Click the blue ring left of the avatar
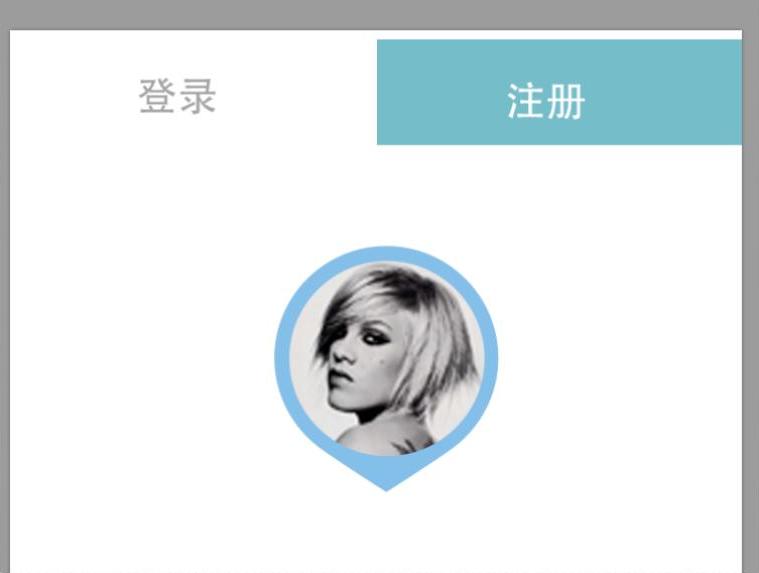The width and height of the screenshot is (759, 573). pyautogui.click(x=282, y=358)
